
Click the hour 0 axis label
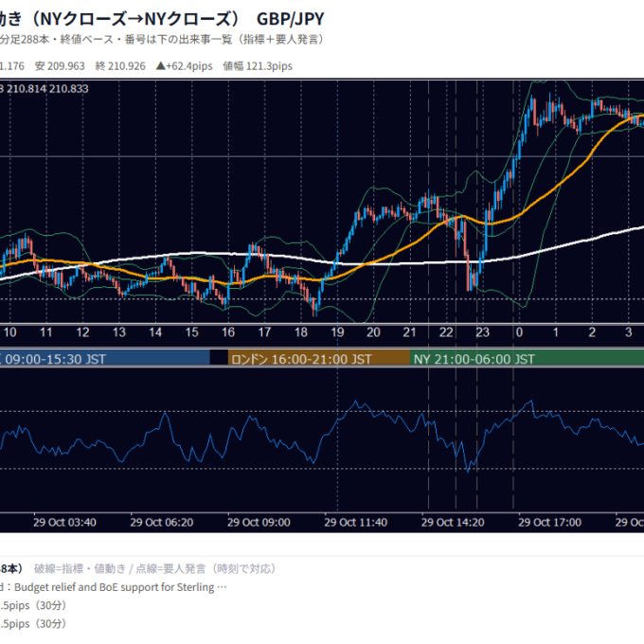[519, 332]
